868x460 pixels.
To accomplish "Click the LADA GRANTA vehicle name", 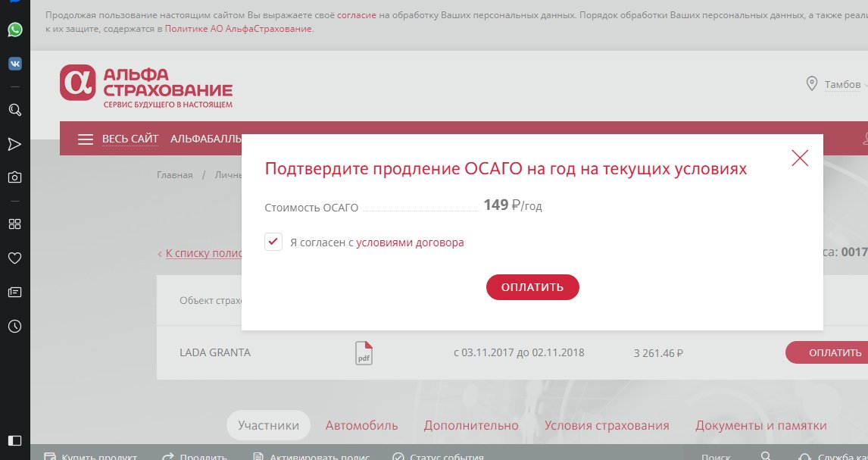I will pyautogui.click(x=215, y=352).
